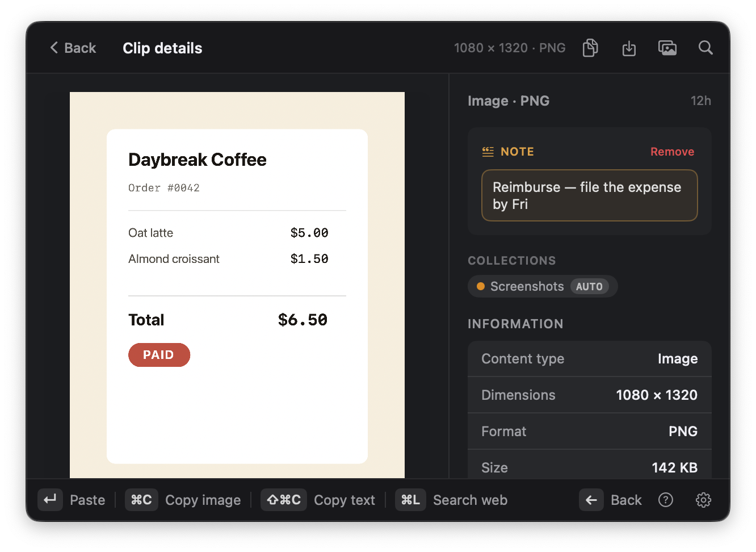Viewport: 756px width, 552px height.
Task: Click the Daybreak Coffee receipt preview
Action: tap(237, 285)
